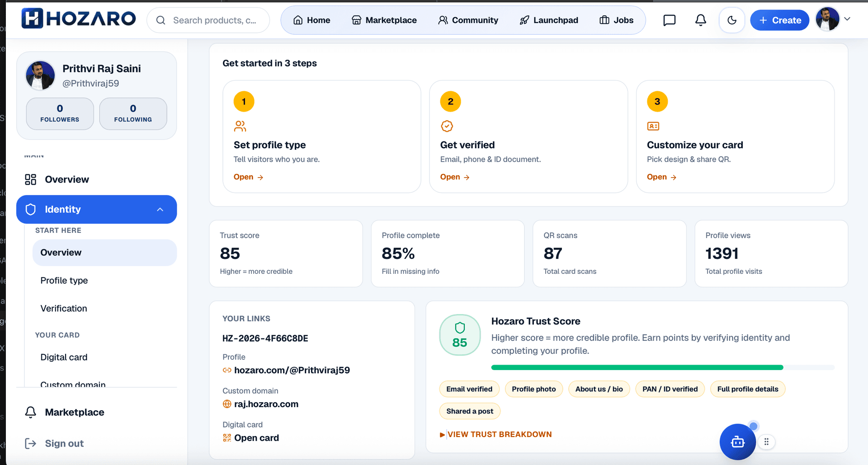Open the top-right profile avatar
This screenshot has height=465, width=868.
[x=827, y=19]
